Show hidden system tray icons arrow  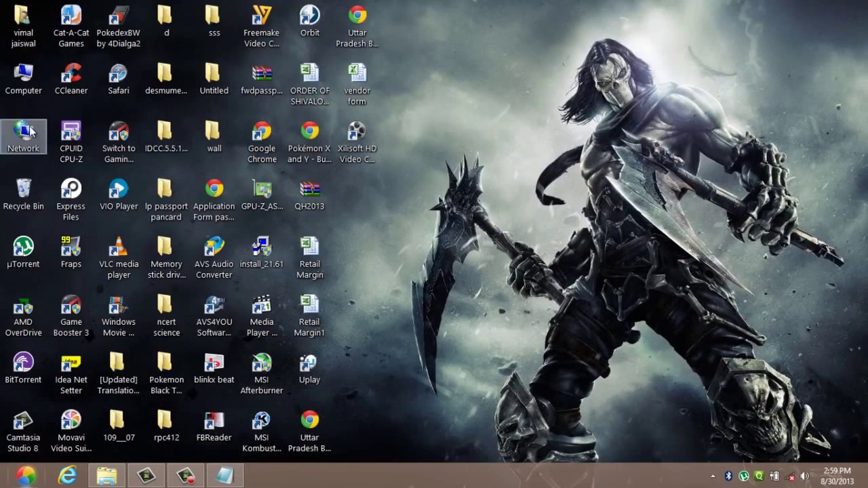pyautogui.click(x=713, y=476)
